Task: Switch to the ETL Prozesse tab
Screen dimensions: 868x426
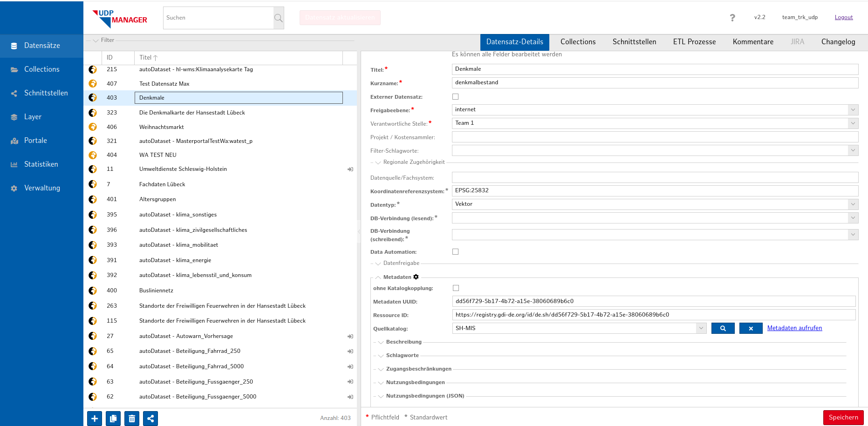Action: [x=694, y=42]
